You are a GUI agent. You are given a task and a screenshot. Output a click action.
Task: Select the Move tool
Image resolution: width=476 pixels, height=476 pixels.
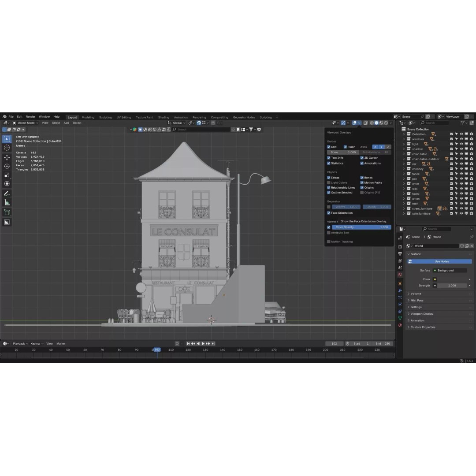pos(7,157)
